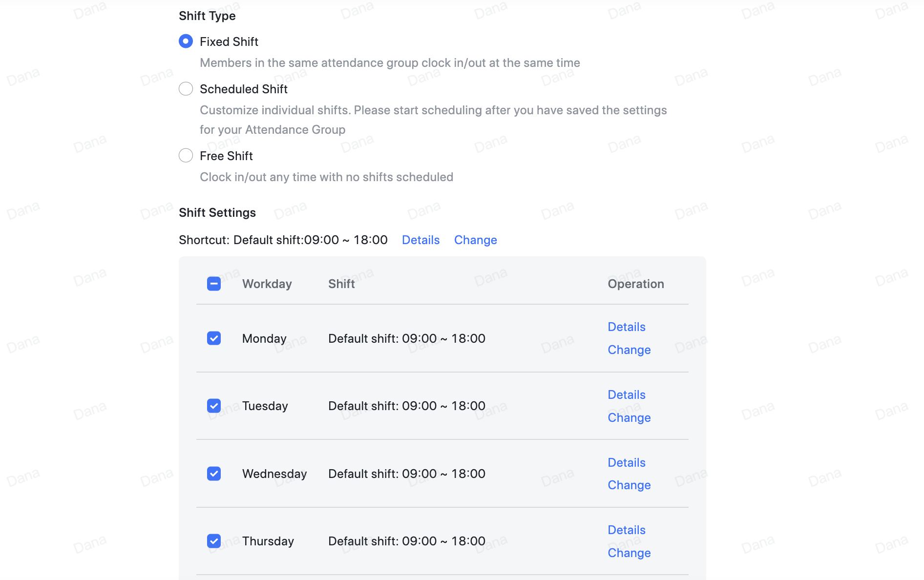The height and width of the screenshot is (580, 924).
Task: Uncheck the Wednesday workday checkbox
Action: [x=214, y=474]
